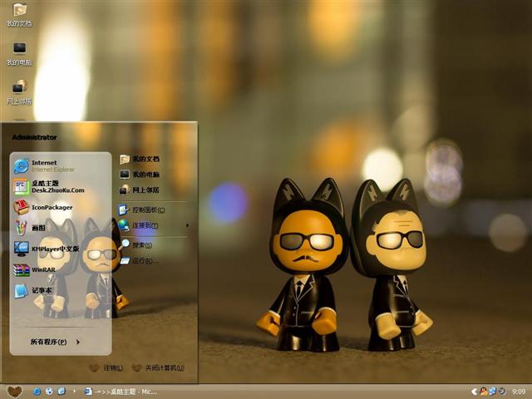
Task: Open WinRAR from Start menu
Action: point(35,269)
